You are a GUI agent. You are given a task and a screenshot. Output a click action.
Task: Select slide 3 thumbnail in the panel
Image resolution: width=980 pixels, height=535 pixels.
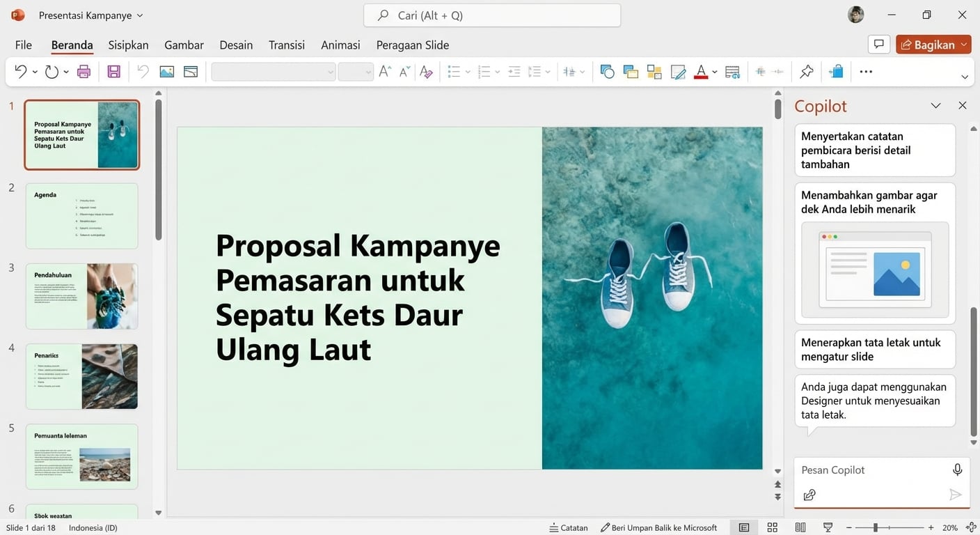(81, 295)
